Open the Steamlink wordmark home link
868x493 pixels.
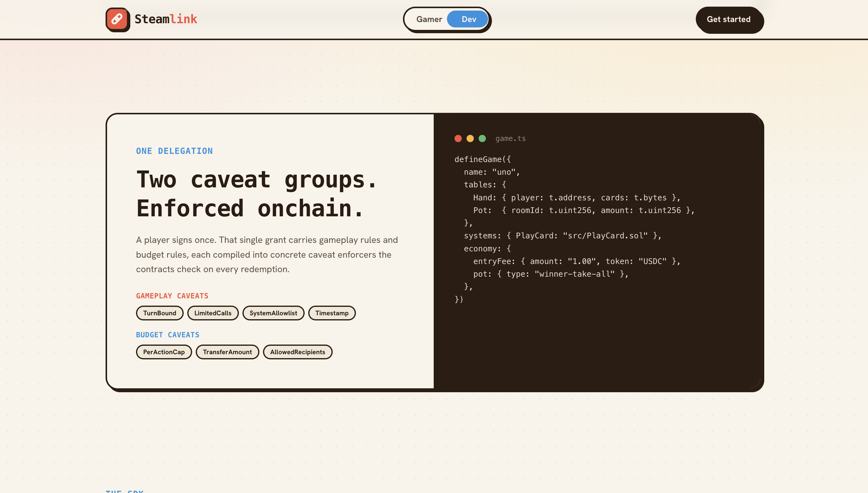(166, 19)
